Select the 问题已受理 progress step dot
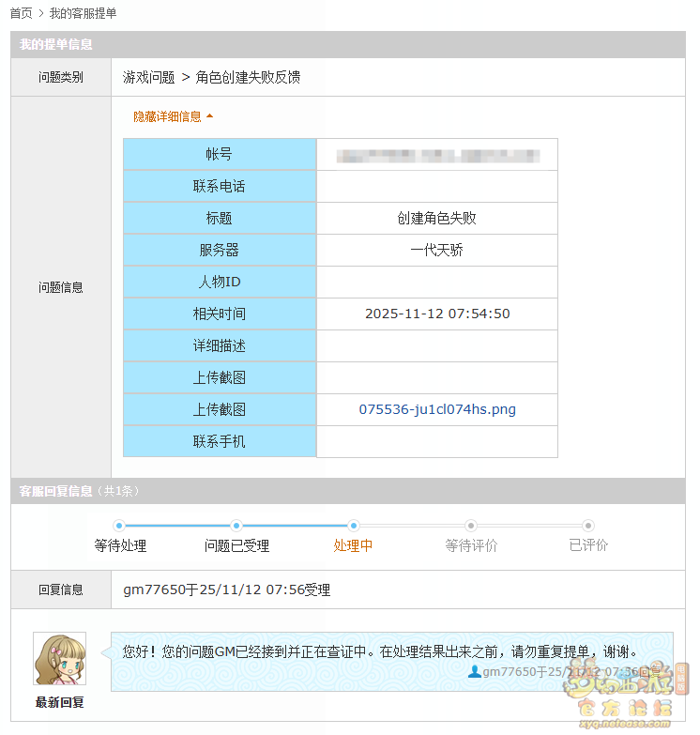700x735 pixels. (x=236, y=526)
